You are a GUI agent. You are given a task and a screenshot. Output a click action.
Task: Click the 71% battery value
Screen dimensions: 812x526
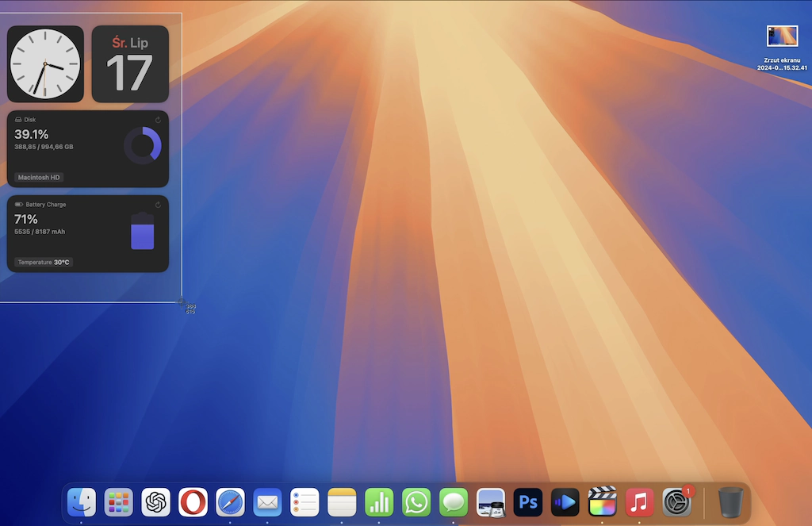pos(26,219)
